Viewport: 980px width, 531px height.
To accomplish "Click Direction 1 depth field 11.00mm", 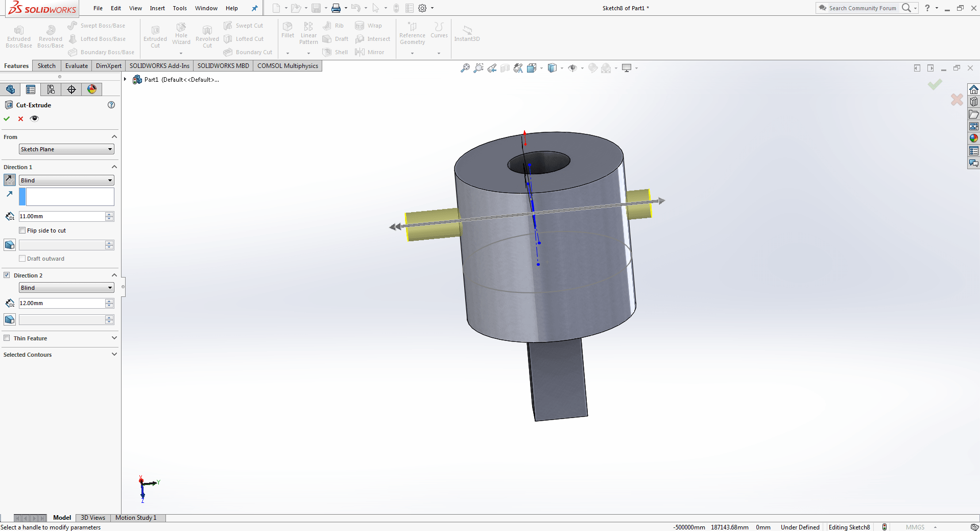I will (62, 216).
